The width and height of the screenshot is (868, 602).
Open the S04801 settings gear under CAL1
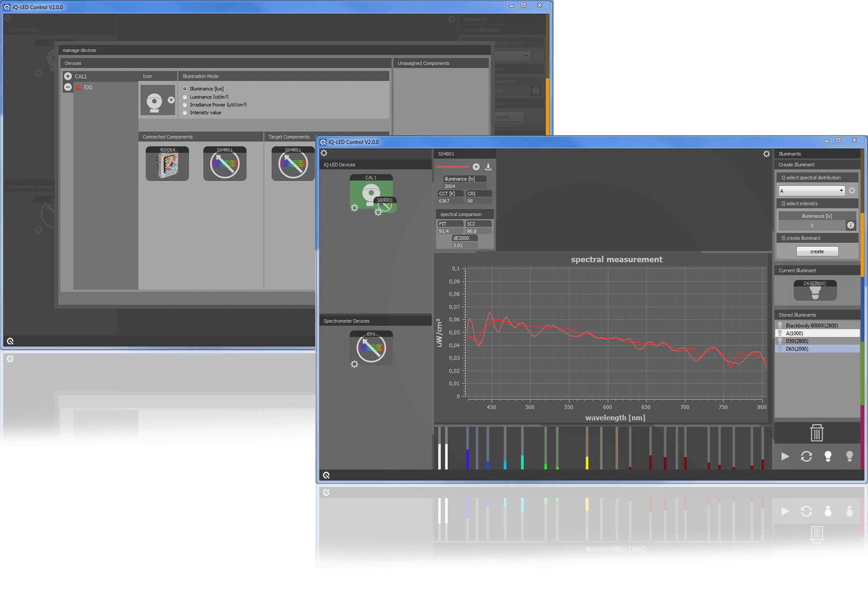(378, 212)
